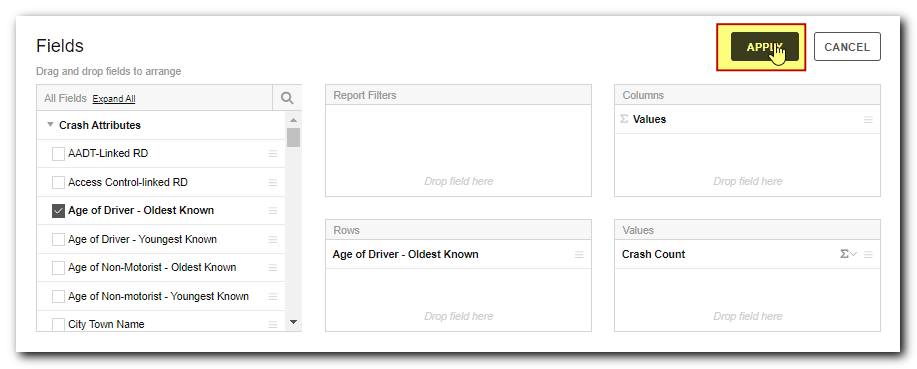Click drag handle of Values in Columns
Image resolution: width=917 pixels, height=369 pixels.
(868, 119)
